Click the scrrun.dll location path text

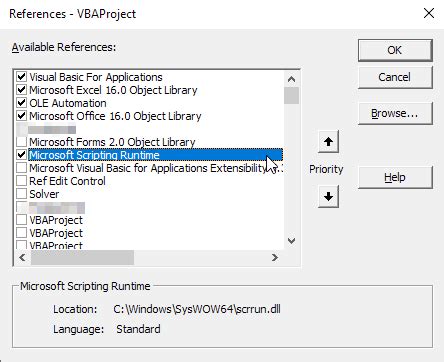pyautogui.click(x=197, y=309)
